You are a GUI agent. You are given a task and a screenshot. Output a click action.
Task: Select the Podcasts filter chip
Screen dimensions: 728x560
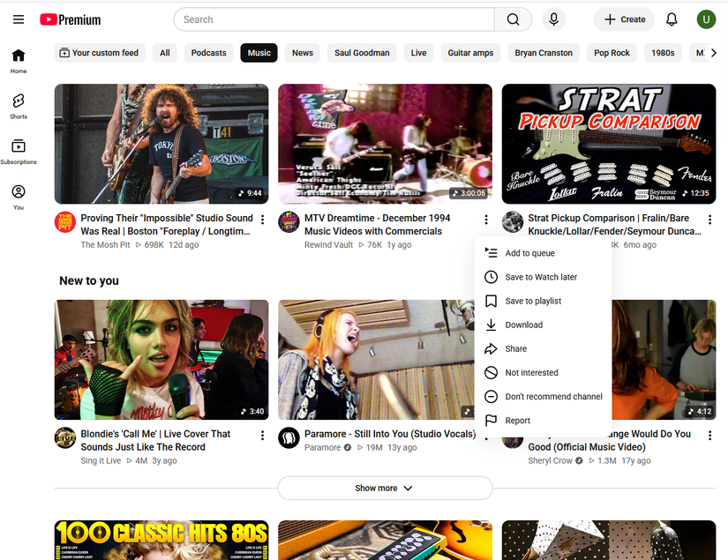pyautogui.click(x=208, y=53)
